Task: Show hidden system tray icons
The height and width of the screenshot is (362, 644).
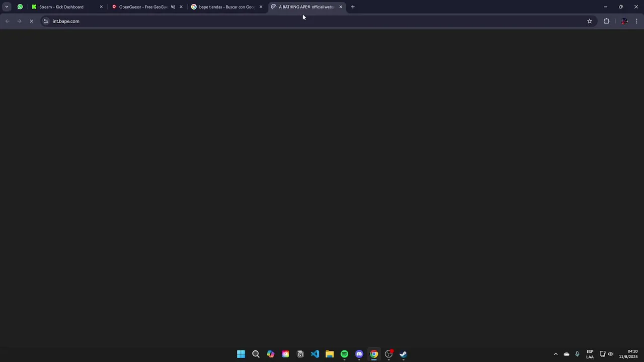Action: pyautogui.click(x=555, y=354)
